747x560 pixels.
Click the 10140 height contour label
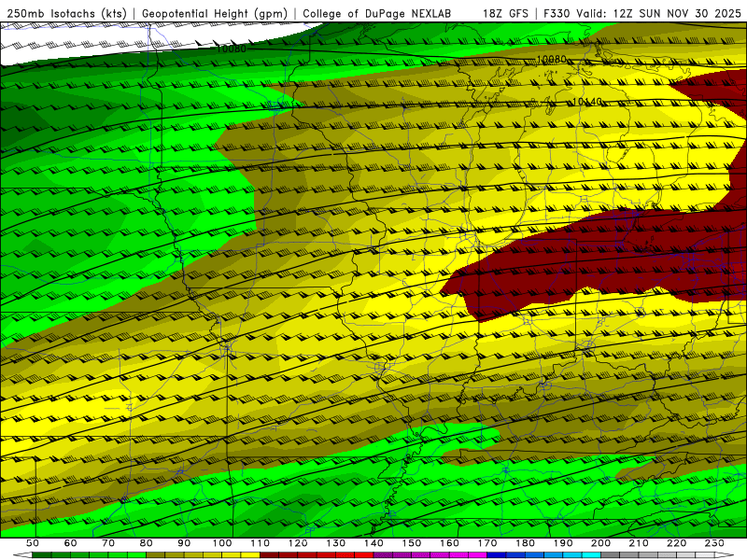586,102
